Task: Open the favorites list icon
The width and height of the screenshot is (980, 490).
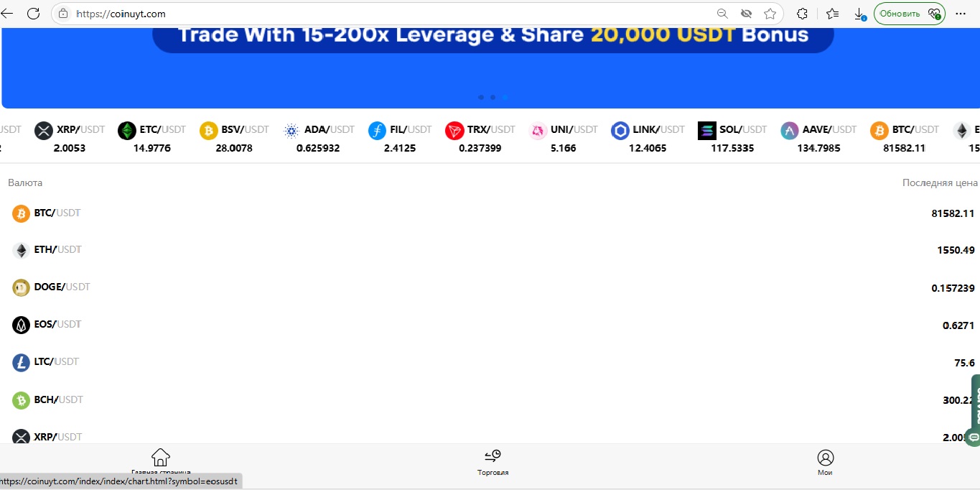Action: pos(832,14)
